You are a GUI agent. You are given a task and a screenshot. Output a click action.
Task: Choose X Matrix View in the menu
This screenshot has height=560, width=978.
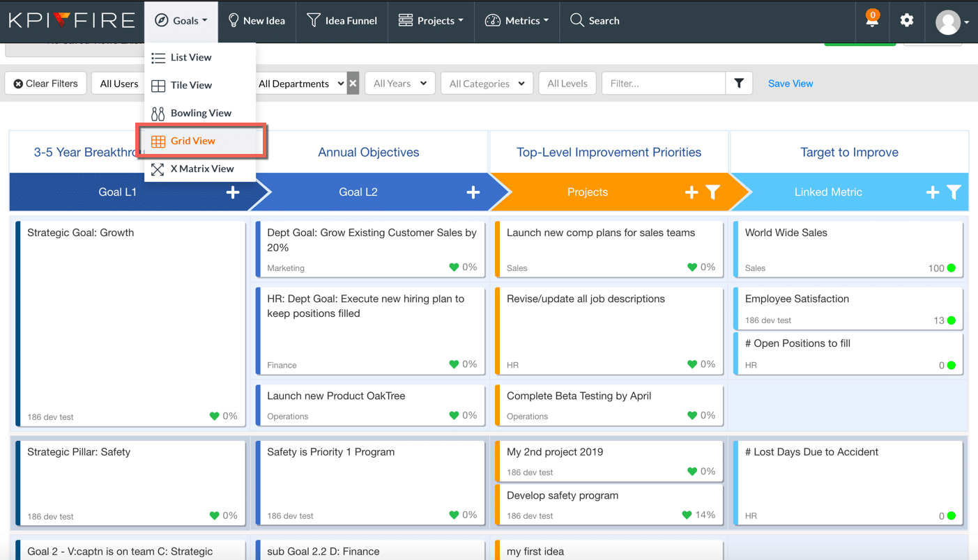click(200, 169)
